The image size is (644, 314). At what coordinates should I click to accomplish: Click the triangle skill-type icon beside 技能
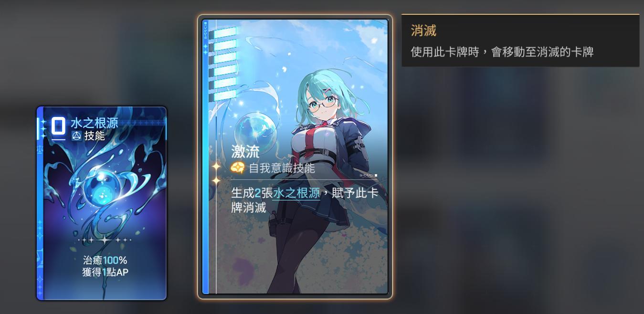click(x=76, y=136)
